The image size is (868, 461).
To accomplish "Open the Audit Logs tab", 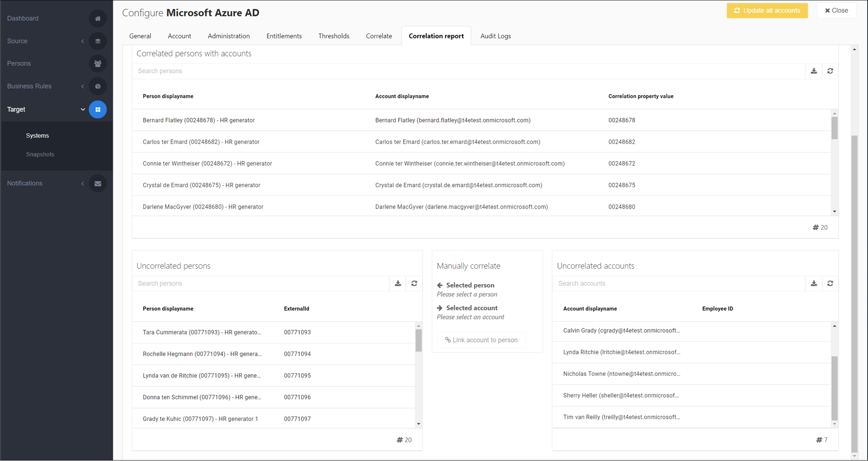I will pos(495,36).
